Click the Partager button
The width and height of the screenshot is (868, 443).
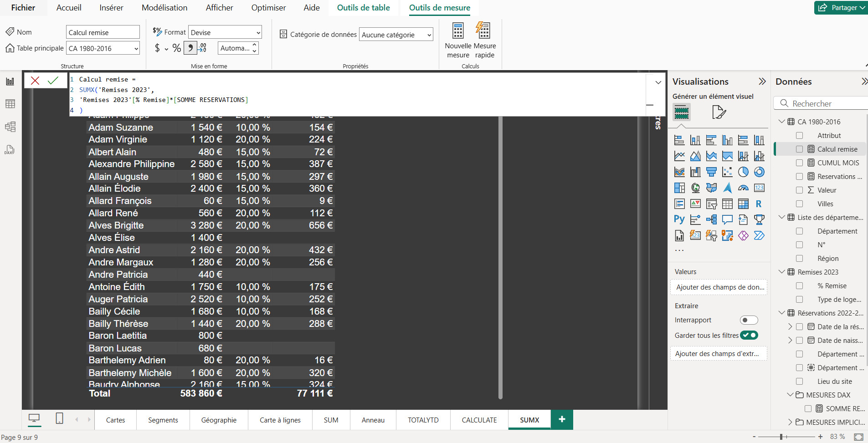tap(841, 7)
